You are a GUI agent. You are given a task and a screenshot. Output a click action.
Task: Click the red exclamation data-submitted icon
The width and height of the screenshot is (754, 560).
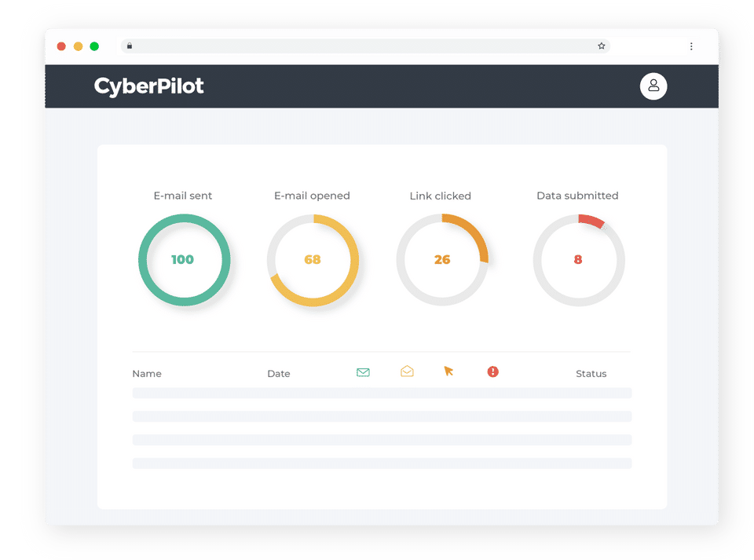click(493, 372)
